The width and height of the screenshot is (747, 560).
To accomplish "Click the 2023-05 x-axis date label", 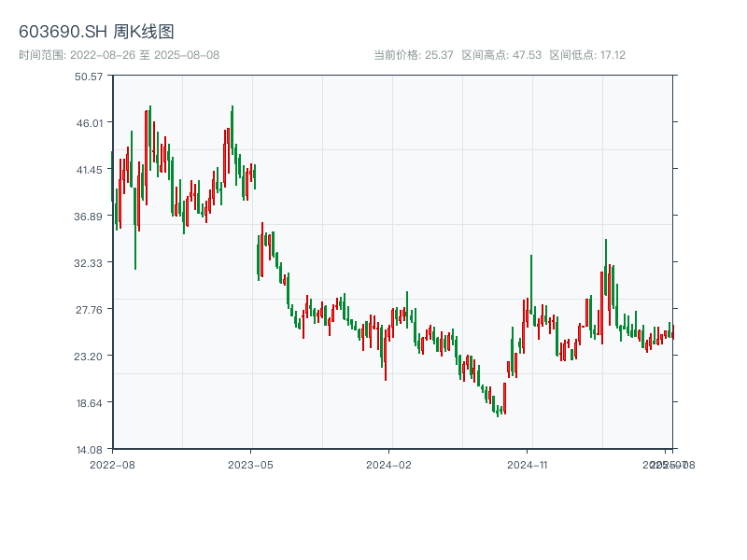I will [x=250, y=464].
